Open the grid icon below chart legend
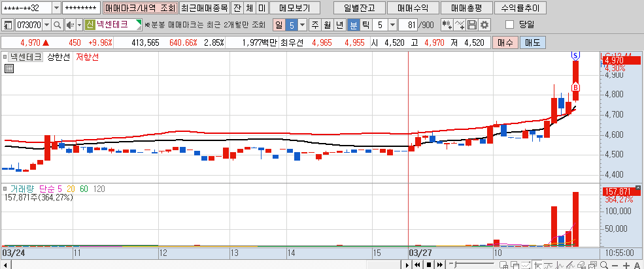Screen dimensions: 644x269 point(9,68)
